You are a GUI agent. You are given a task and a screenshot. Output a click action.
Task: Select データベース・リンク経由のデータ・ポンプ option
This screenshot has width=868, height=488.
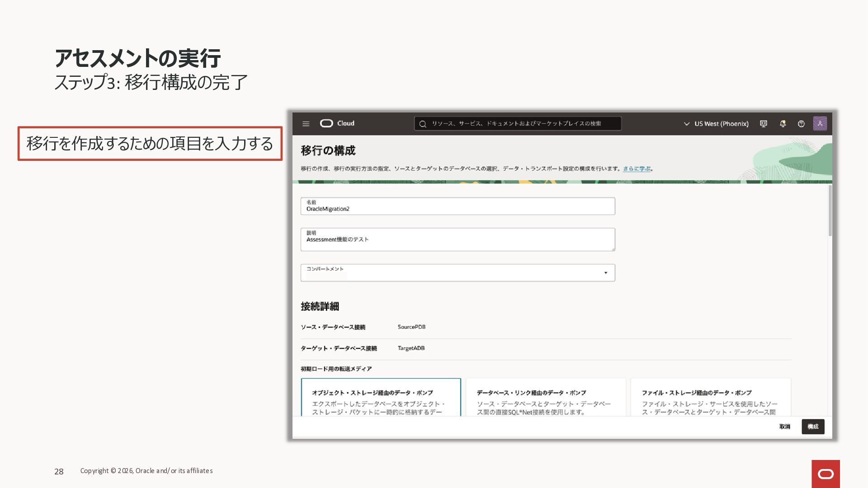[x=546, y=397]
